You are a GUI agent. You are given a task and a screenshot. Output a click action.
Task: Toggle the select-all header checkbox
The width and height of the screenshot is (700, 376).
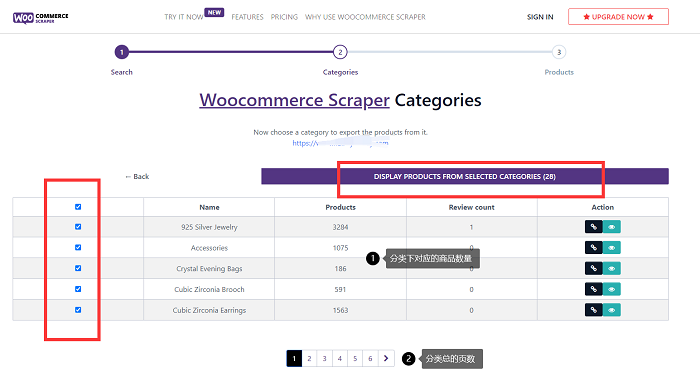click(78, 207)
